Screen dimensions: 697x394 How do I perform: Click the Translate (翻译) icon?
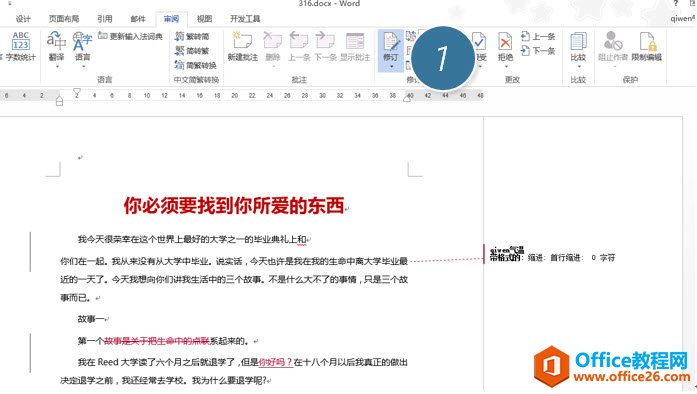(56, 42)
